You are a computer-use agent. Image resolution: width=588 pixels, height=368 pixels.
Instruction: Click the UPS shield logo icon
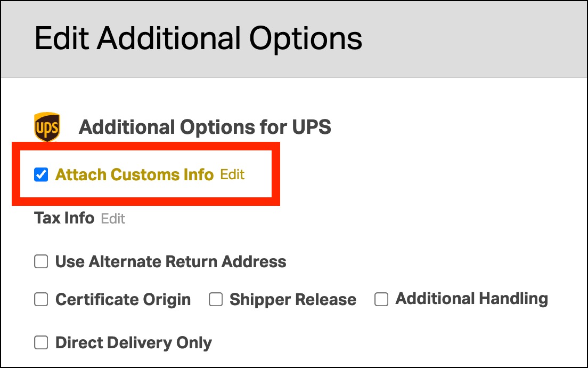(x=47, y=127)
